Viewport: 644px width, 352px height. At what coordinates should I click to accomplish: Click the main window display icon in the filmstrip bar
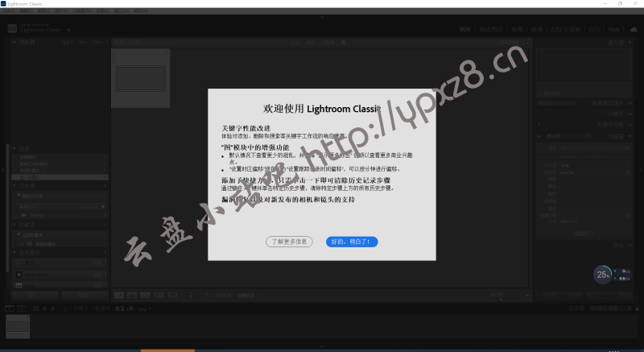coord(9,309)
